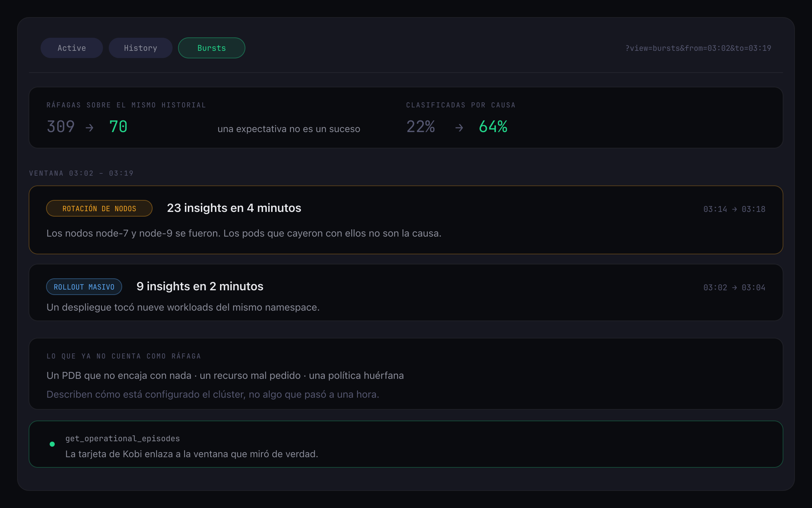Click the ?view=bursts&from=03:02&to=03:19 query text

tap(698, 48)
